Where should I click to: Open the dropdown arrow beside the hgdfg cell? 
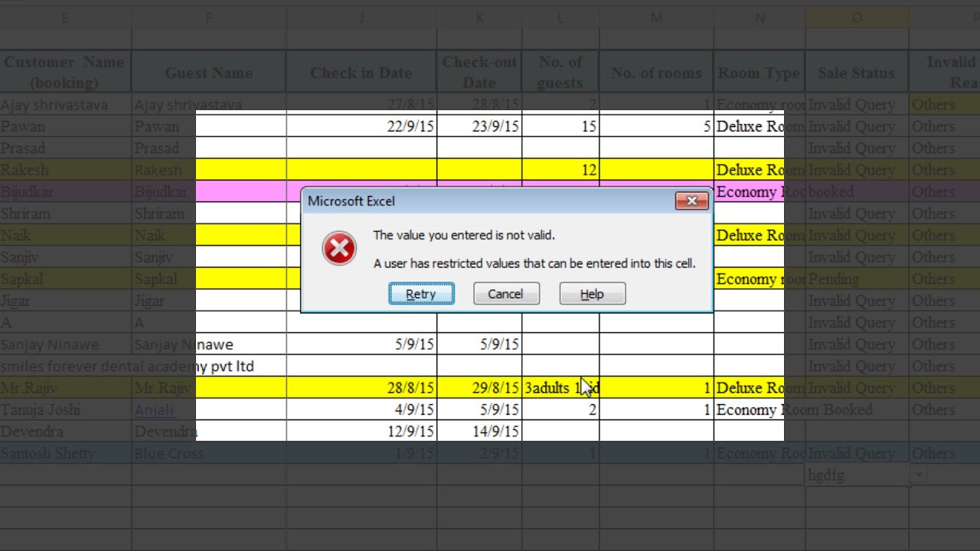point(918,475)
